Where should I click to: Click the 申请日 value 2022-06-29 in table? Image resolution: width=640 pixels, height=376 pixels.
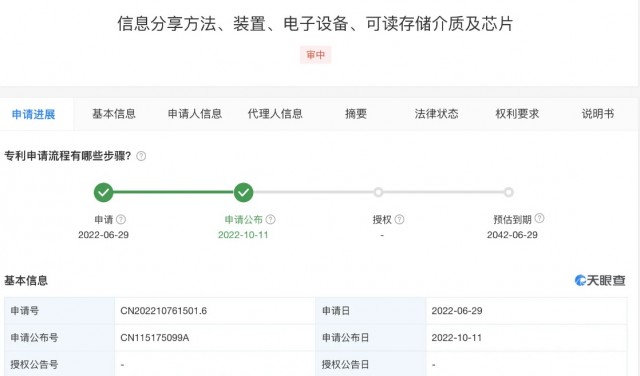click(x=457, y=311)
